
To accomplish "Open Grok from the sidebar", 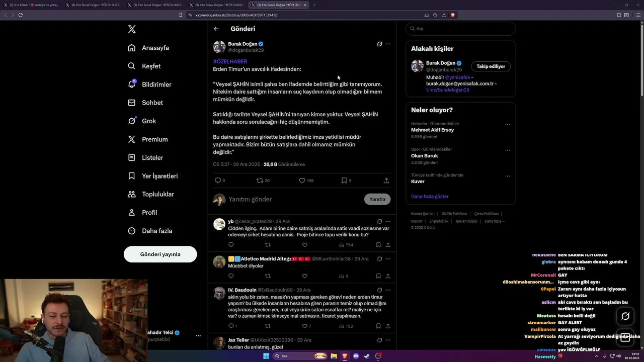I will coord(142,121).
